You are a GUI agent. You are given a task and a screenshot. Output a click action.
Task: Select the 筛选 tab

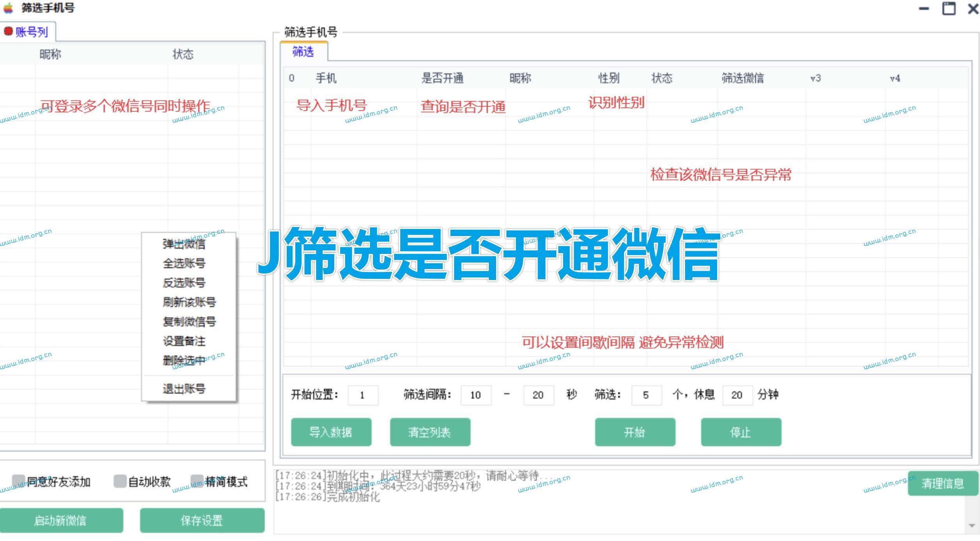coord(303,52)
